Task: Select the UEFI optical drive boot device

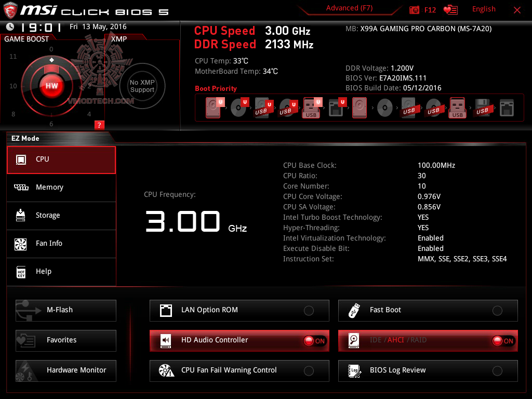Action: click(x=239, y=108)
